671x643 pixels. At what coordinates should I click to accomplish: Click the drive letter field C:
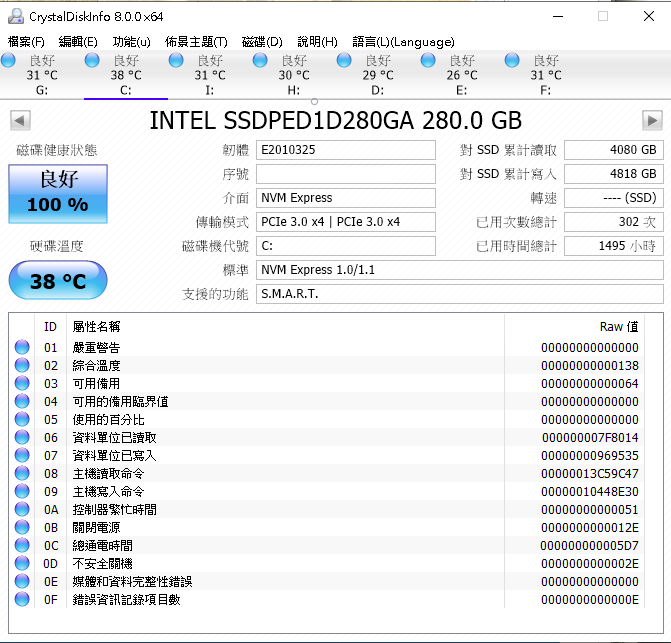346,246
